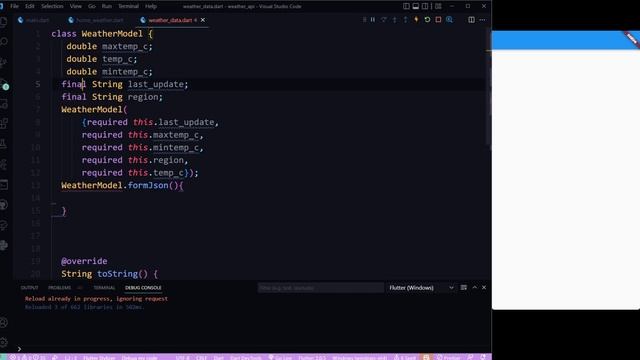Open the Selection menu
This screenshot has height=360, width=640.
[52, 6]
